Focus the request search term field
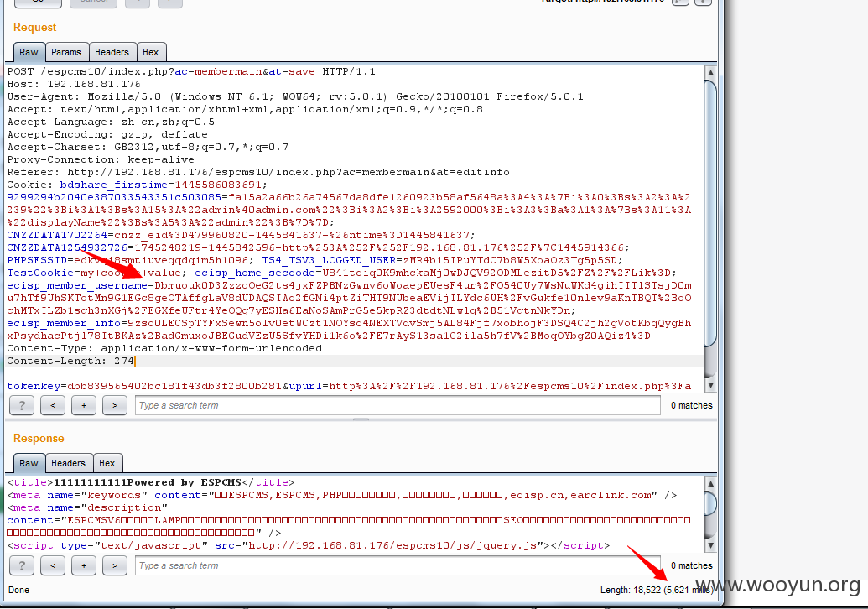Screen dimensions: 868x609 (398, 405)
